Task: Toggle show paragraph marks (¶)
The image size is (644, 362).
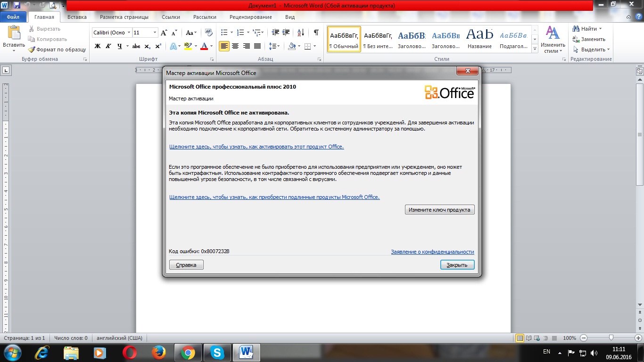Action: [x=316, y=33]
